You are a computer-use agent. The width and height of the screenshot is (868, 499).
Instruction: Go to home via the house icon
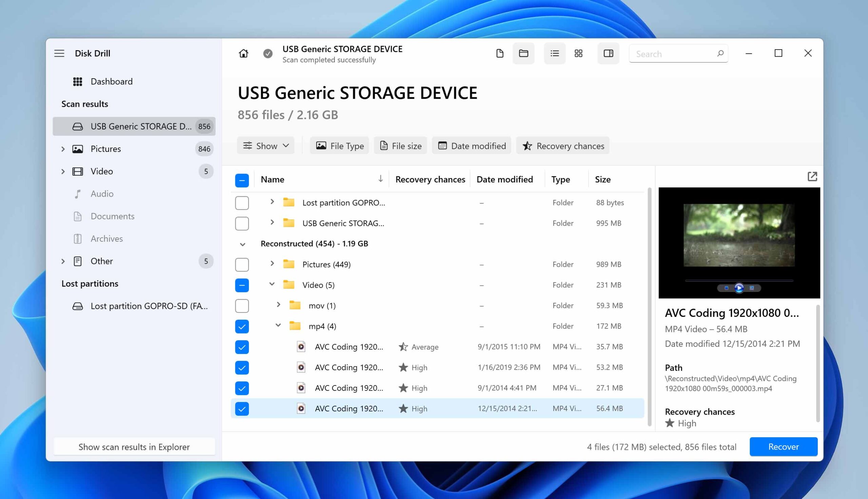pos(243,54)
